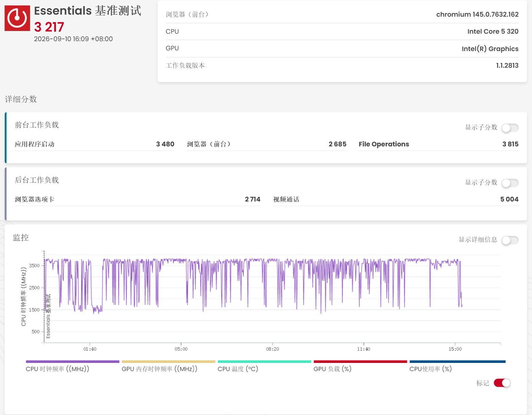Click the Intel(R) Graphics GPU value

pyautogui.click(x=490, y=49)
